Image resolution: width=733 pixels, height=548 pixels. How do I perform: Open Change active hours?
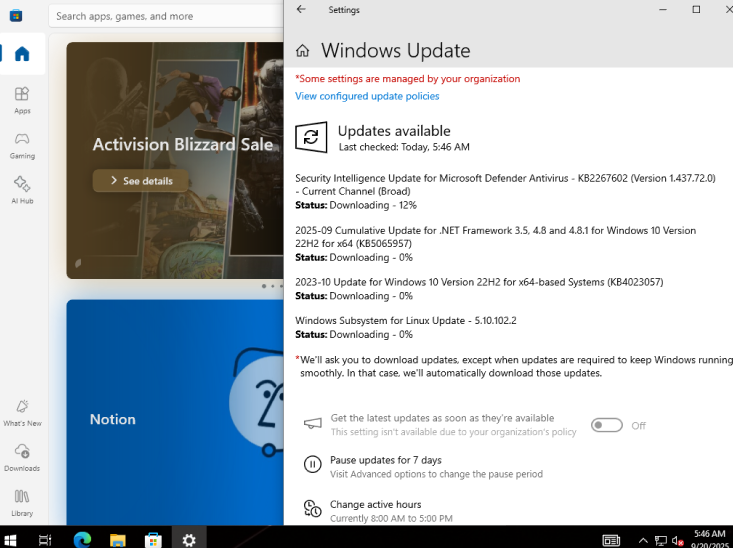tap(375, 505)
